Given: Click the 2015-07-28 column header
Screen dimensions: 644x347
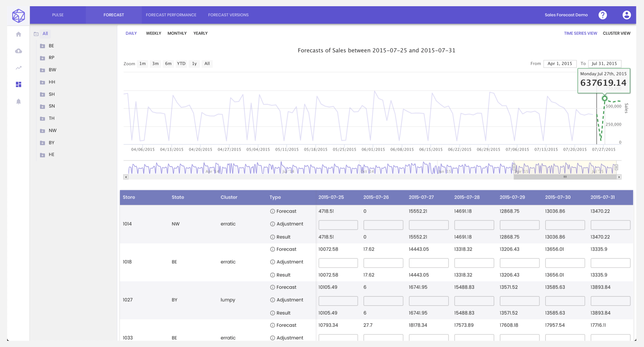Looking at the screenshot, I should pyautogui.click(x=467, y=197).
